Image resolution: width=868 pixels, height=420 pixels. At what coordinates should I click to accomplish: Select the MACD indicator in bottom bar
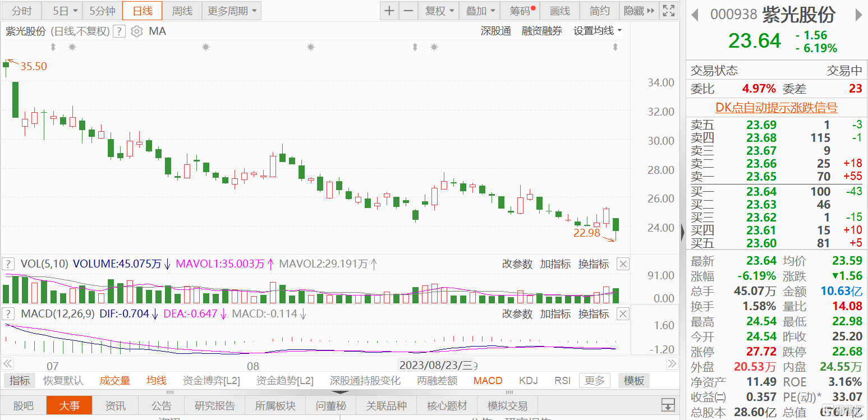(488, 381)
